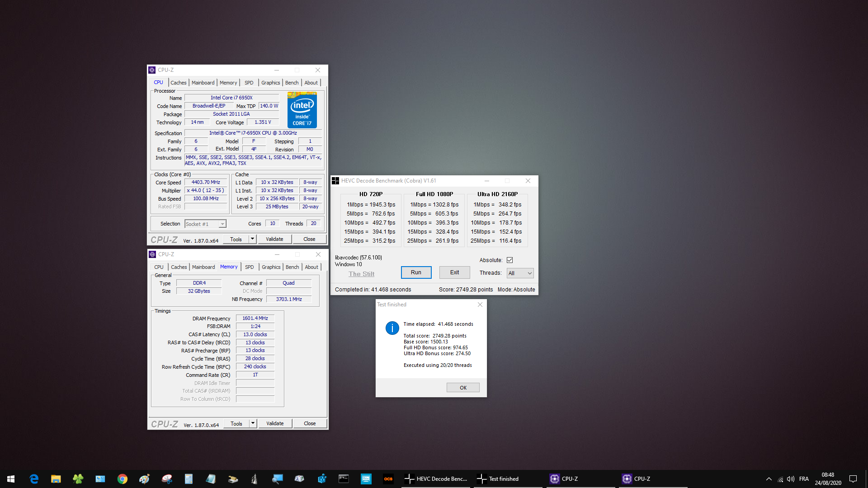The image size is (868, 488).
Task: Click the NB Frequency 3703.1 MHz value
Action: click(289, 299)
